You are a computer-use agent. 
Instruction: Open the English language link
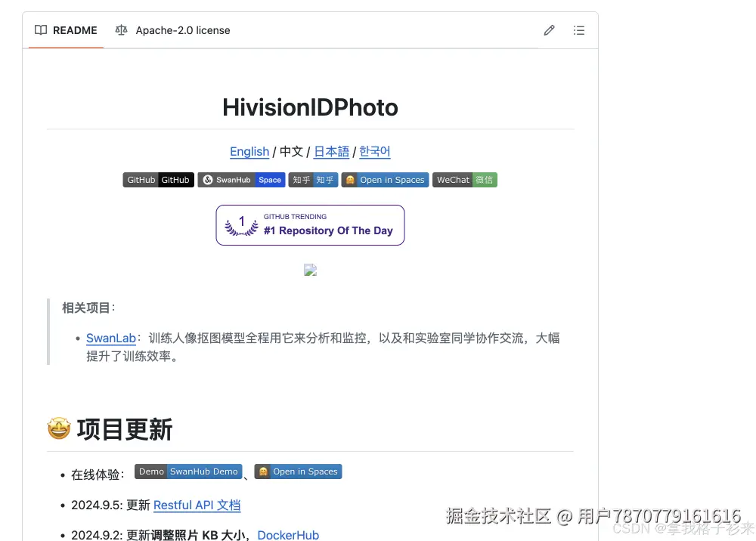[x=249, y=152]
